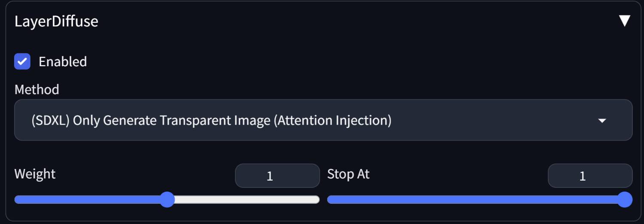Image resolution: width=644 pixels, height=224 pixels.
Task: Click the Stop At slider handle
Action: pyautogui.click(x=625, y=199)
